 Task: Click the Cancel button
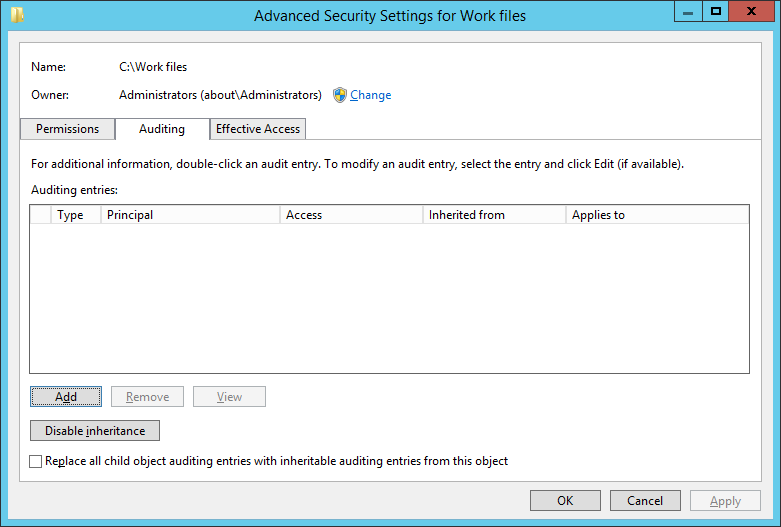[x=645, y=501]
